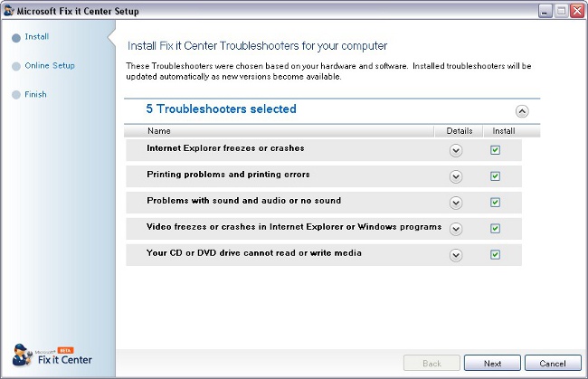The height and width of the screenshot is (379, 588).
Task: Uncheck install for Internet Explorer freezes
Action: (x=495, y=150)
